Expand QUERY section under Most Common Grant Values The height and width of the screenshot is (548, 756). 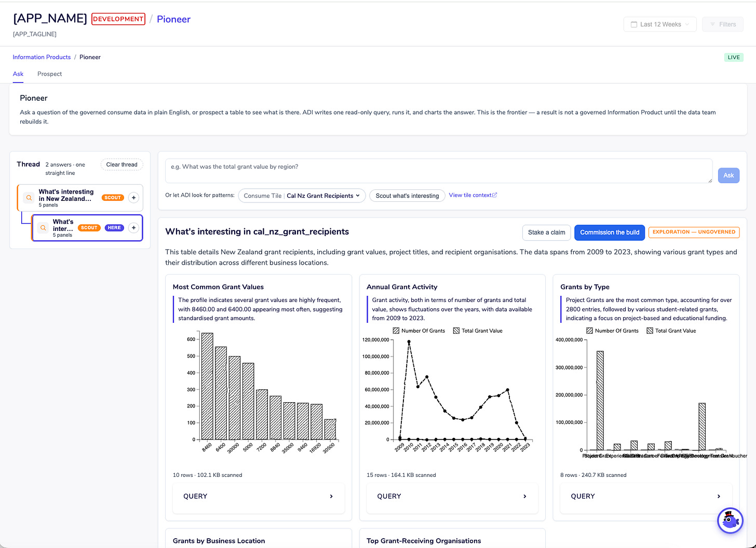[259, 496]
